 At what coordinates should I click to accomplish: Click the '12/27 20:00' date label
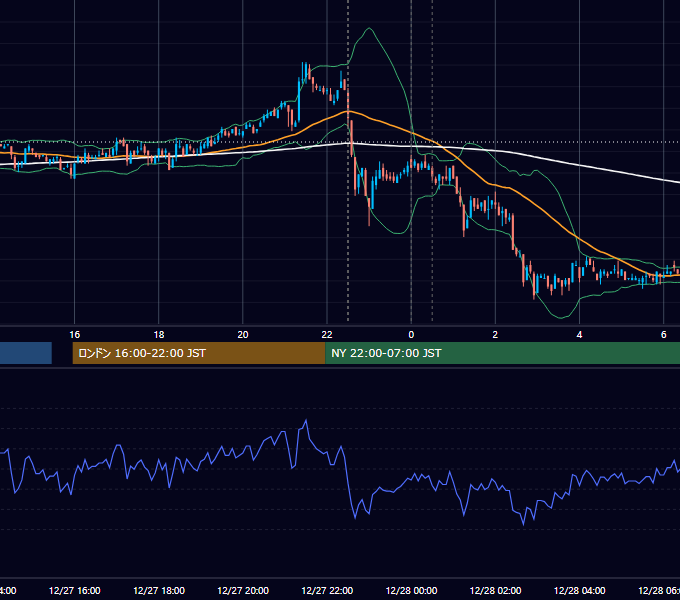coord(243,590)
